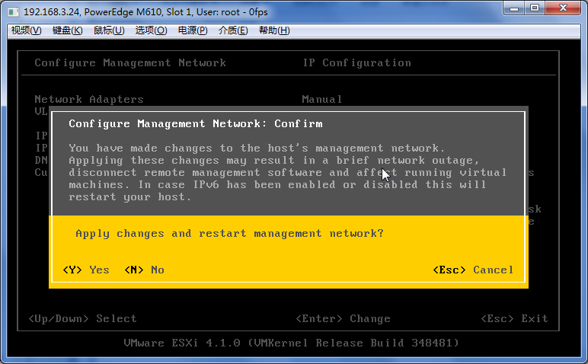The width and height of the screenshot is (588, 364).
Task: Click the IP Configuration heading
Action: coord(357,62)
